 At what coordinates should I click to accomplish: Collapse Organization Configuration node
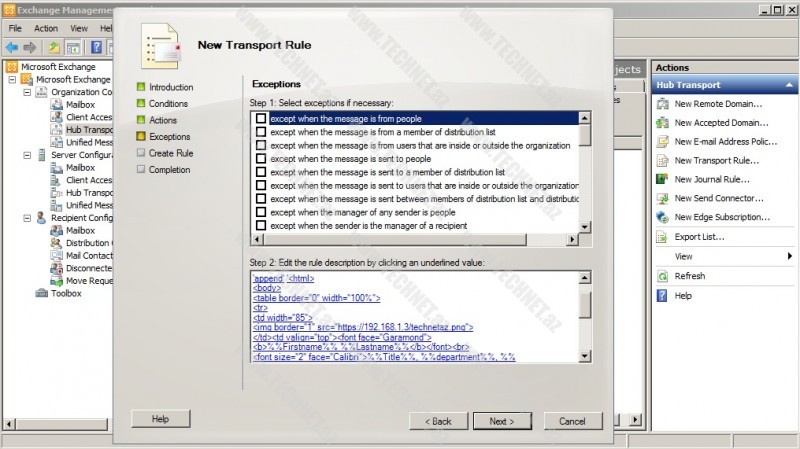tap(27, 92)
